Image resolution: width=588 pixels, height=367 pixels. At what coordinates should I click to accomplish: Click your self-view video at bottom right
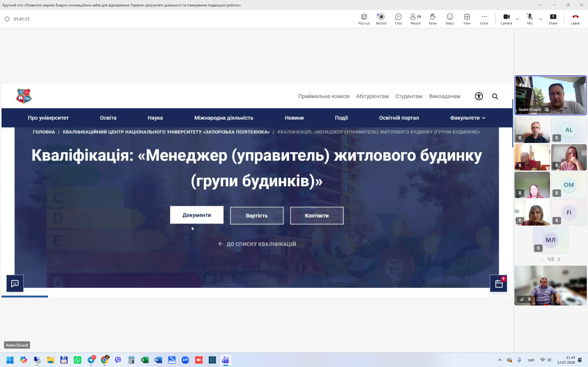[x=550, y=285]
